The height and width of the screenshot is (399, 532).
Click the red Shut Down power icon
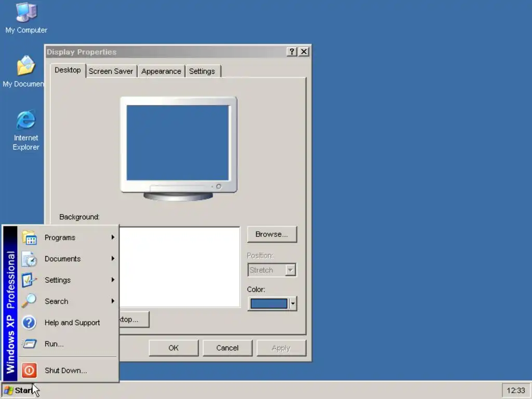(x=29, y=370)
